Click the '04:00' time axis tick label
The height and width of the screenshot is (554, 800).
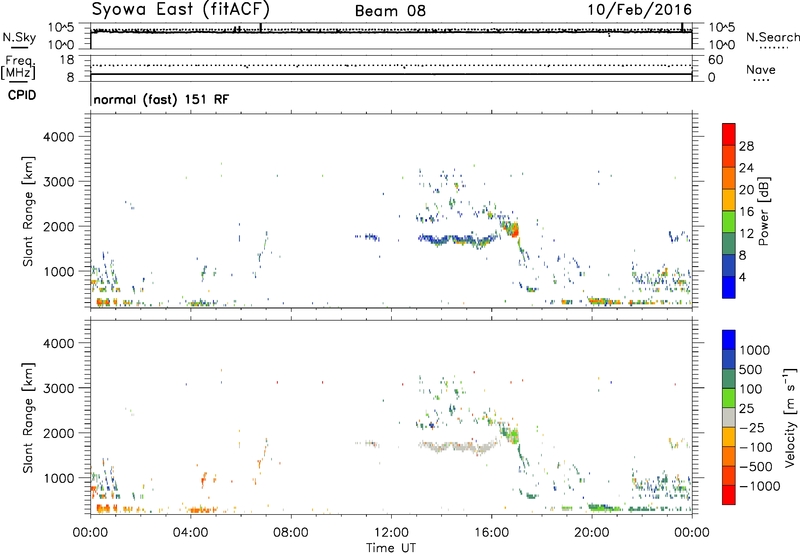(190, 533)
